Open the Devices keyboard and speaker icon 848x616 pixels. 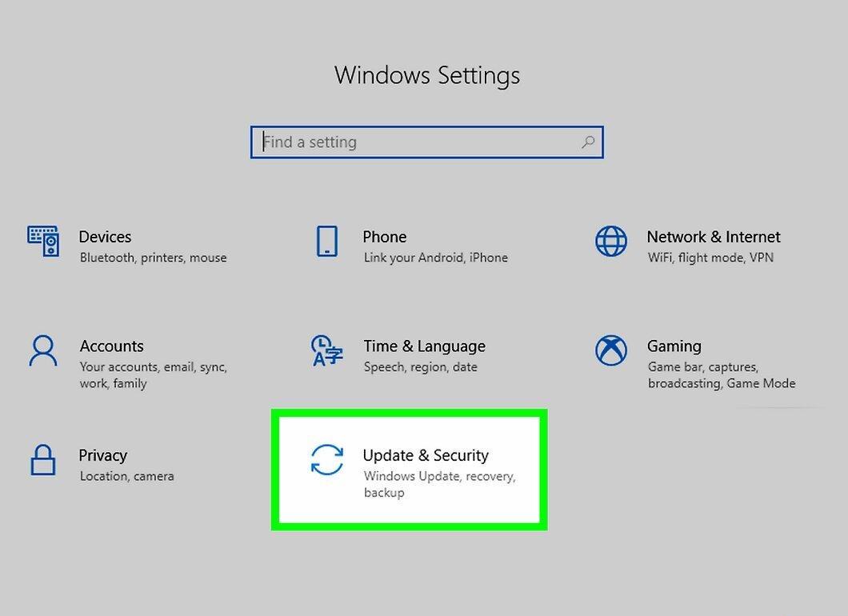tap(43, 242)
